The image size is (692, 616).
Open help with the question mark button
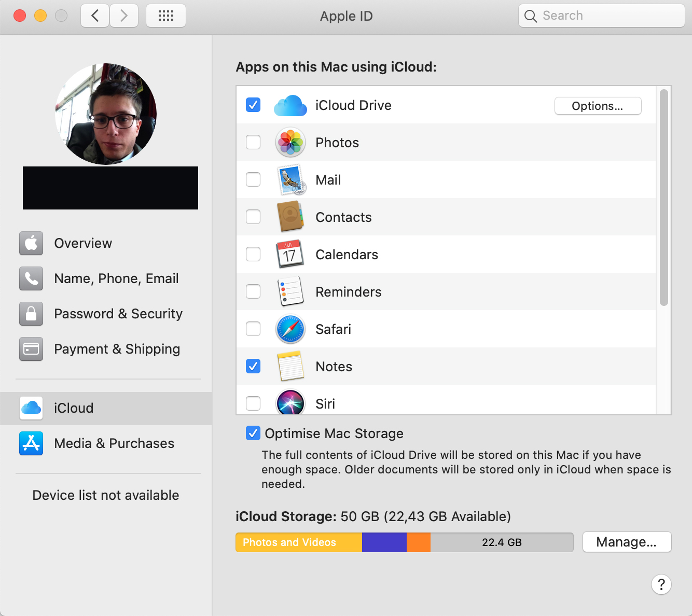coord(661,584)
